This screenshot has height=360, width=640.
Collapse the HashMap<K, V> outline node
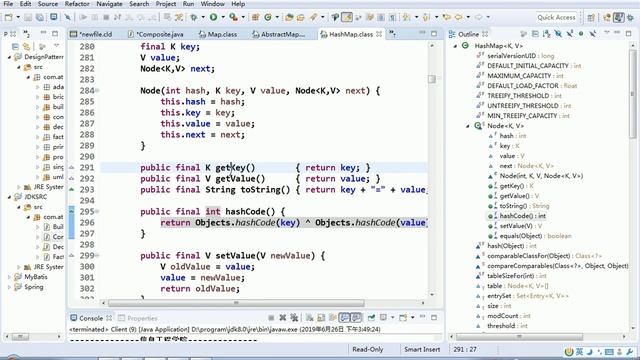456,46
